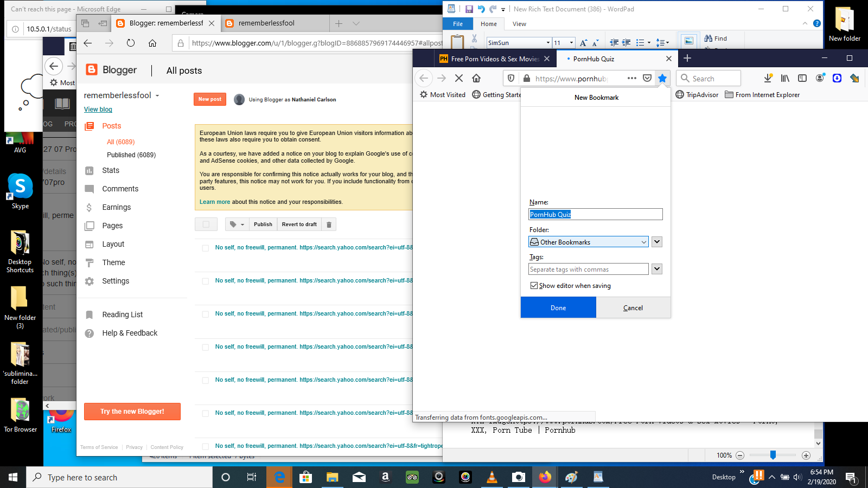This screenshot has height=488, width=868.
Task: Click the blue bookmark star in Firefox
Action: pyautogui.click(x=662, y=78)
